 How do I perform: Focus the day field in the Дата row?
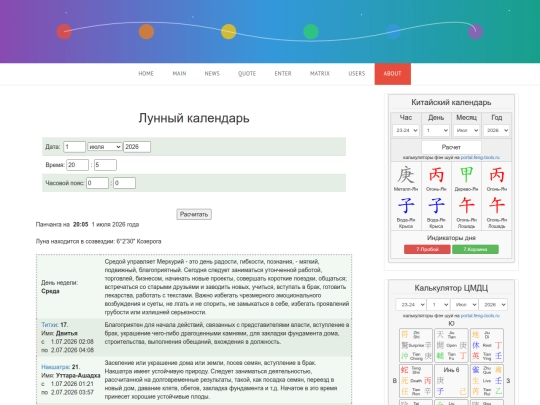(74, 147)
